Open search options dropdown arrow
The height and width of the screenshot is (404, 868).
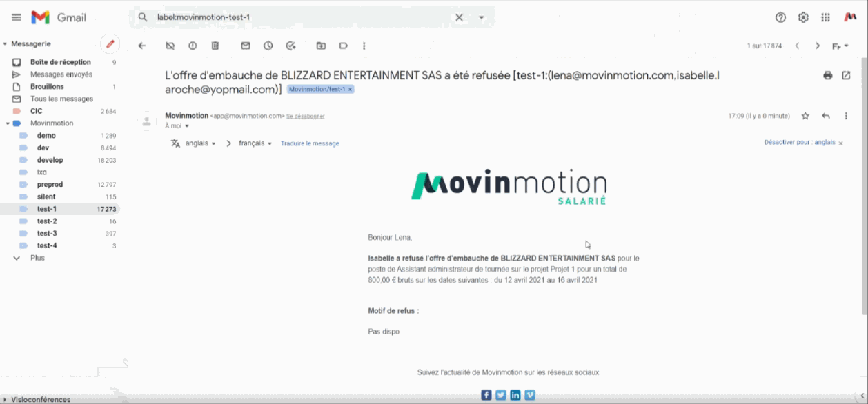click(482, 17)
